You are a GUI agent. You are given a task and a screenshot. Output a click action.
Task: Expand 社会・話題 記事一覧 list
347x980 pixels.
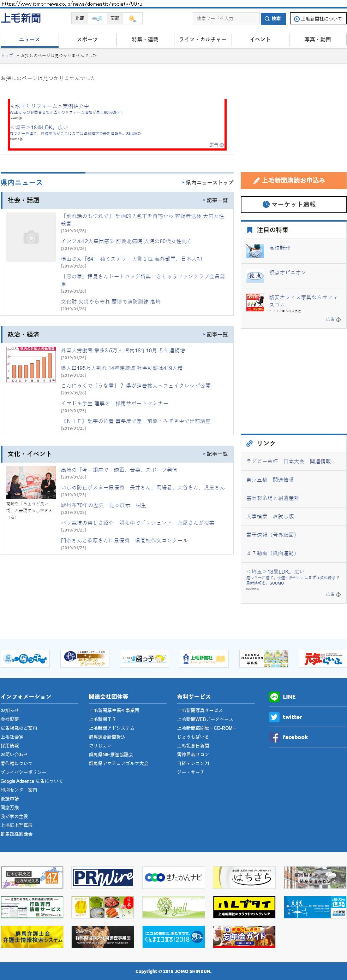[215, 200]
